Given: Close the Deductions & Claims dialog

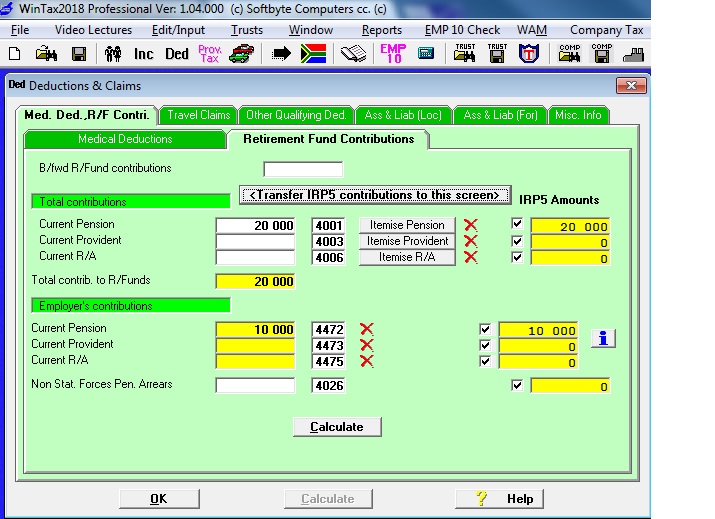Looking at the screenshot, I should point(631,85).
